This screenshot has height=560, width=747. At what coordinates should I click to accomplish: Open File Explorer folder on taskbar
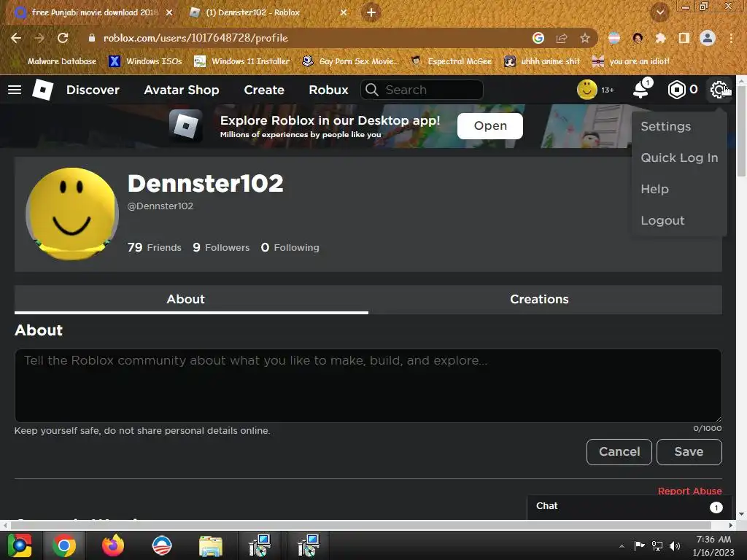[211, 545]
